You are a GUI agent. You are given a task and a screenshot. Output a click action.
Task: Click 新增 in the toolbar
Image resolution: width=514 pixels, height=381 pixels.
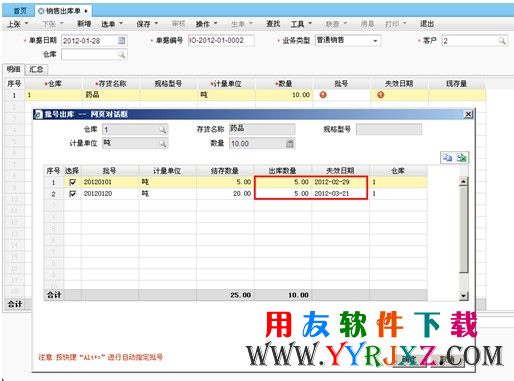pyautogui.click(x=84, y=24)
